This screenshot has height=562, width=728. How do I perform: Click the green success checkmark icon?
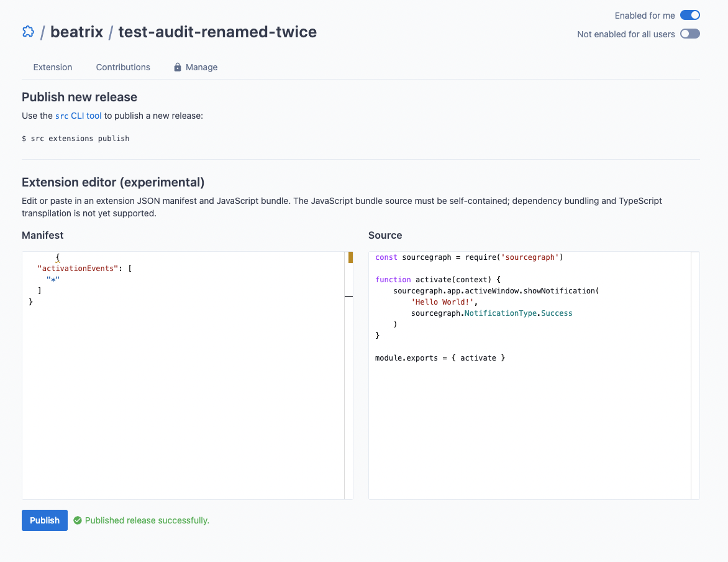coord(78,520)
